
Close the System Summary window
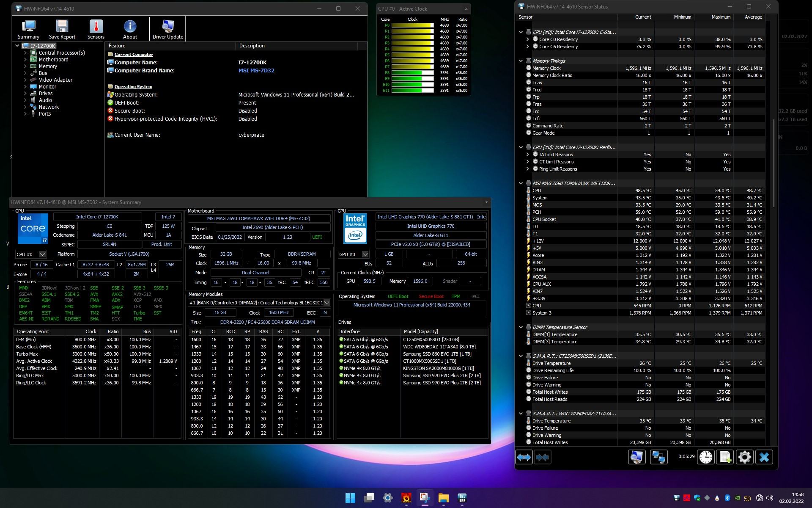tap(486, 202)
